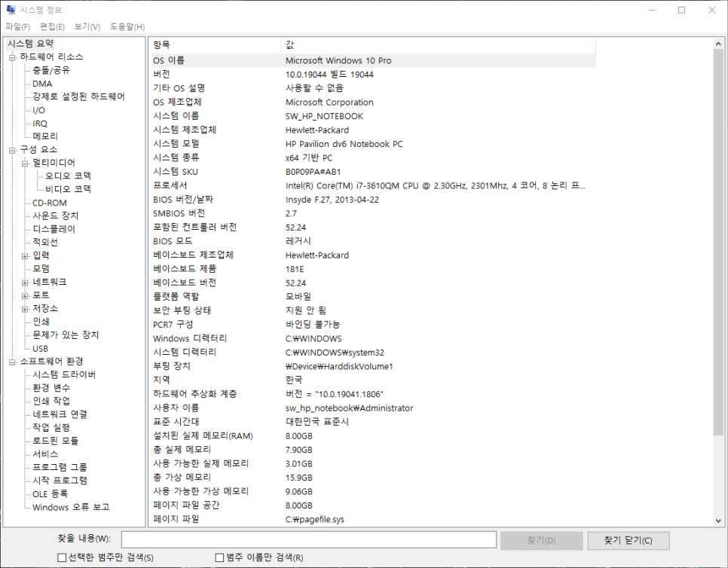The width and height of the screenshot is (728, 568).
Task: Click the 보안 부팅 상태 row label
Action: coord(182,310)
